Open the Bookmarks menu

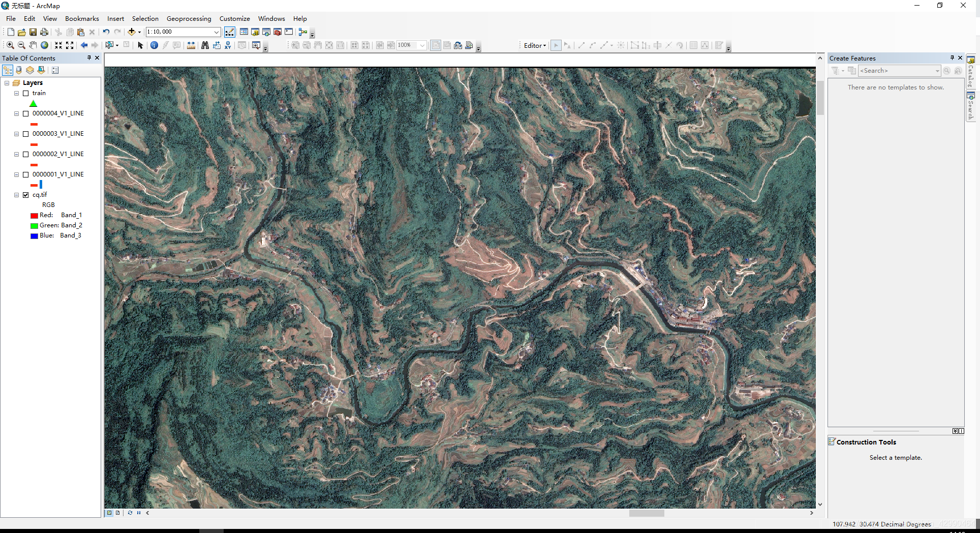(82, 18)
